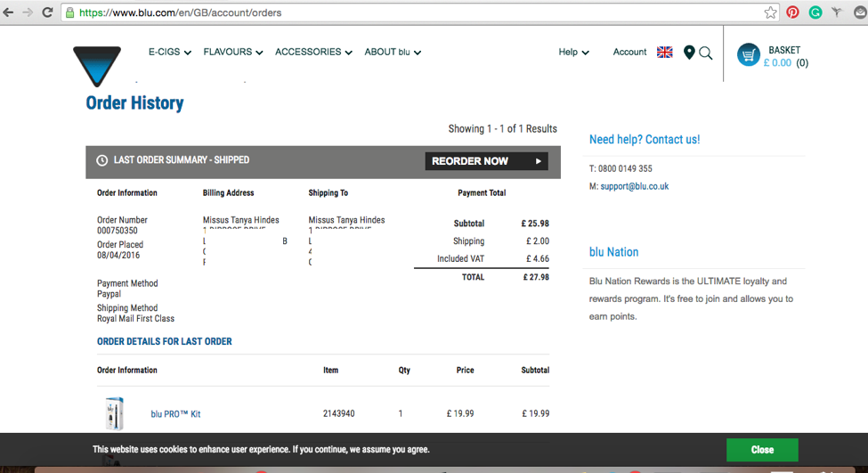Open the blu PRO™ Kit product link

[175, 414]
